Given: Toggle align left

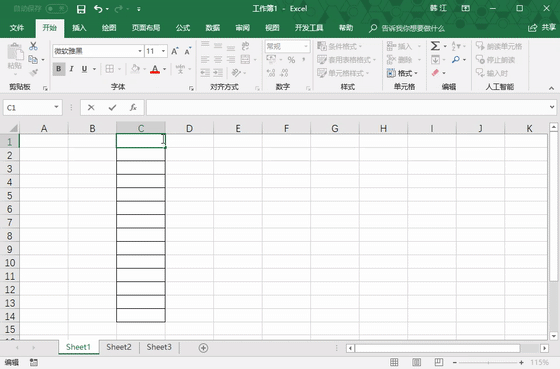Looking at the screenshot, I should click(205, 59).
